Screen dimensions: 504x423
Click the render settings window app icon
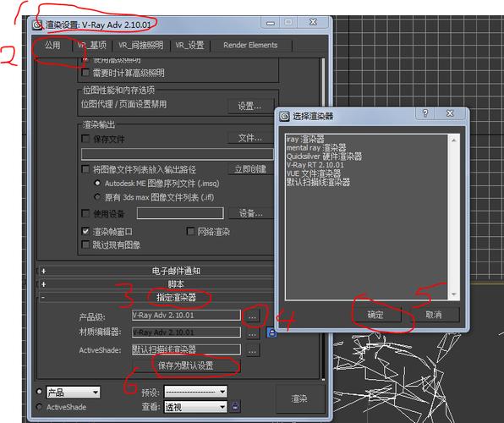[x=37, y=25]
